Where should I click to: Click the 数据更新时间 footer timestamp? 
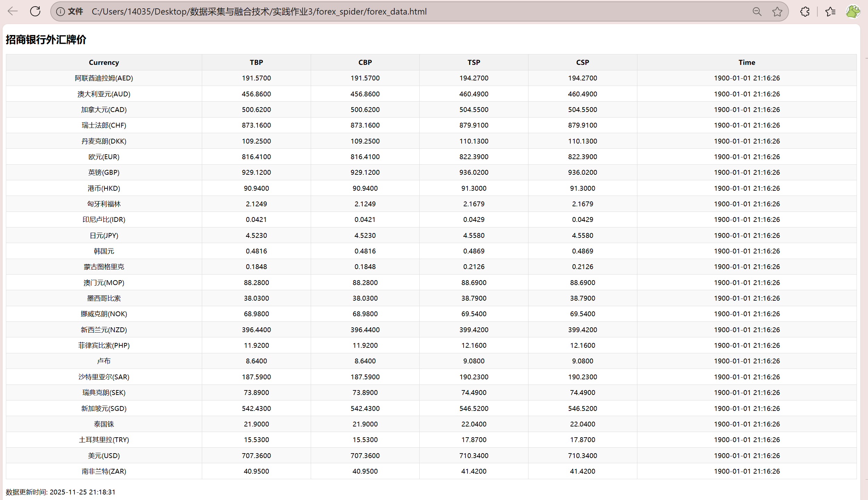point(61,492)
